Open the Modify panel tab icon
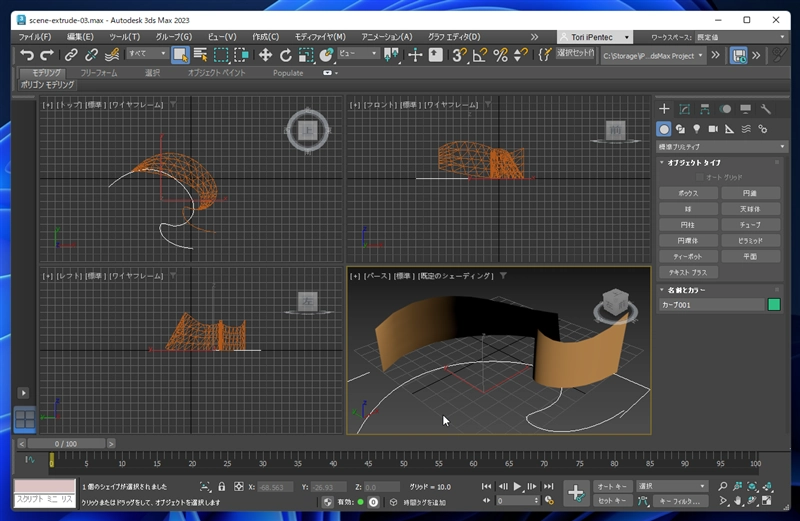 685,109
